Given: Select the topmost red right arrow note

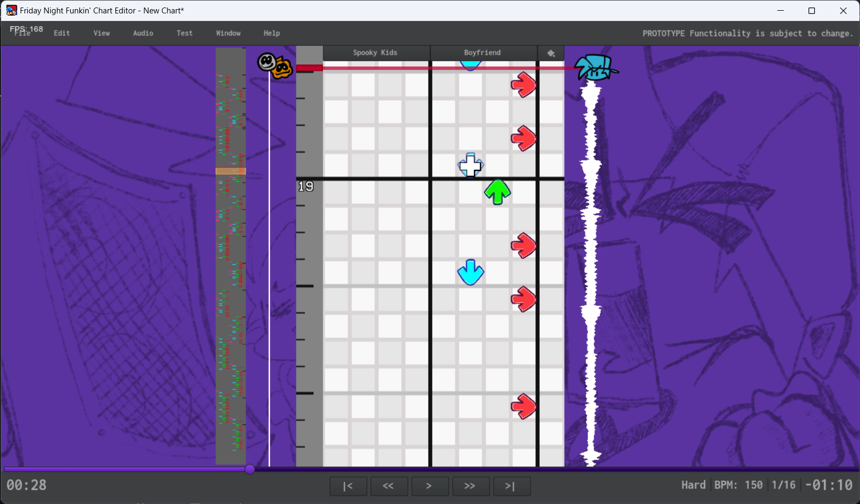Looking at the screenshot, I should 524,85.
